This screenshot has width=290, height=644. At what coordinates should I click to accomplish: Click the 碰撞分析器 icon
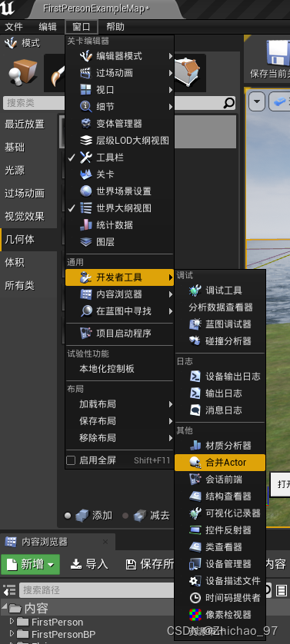pos(195,341)
